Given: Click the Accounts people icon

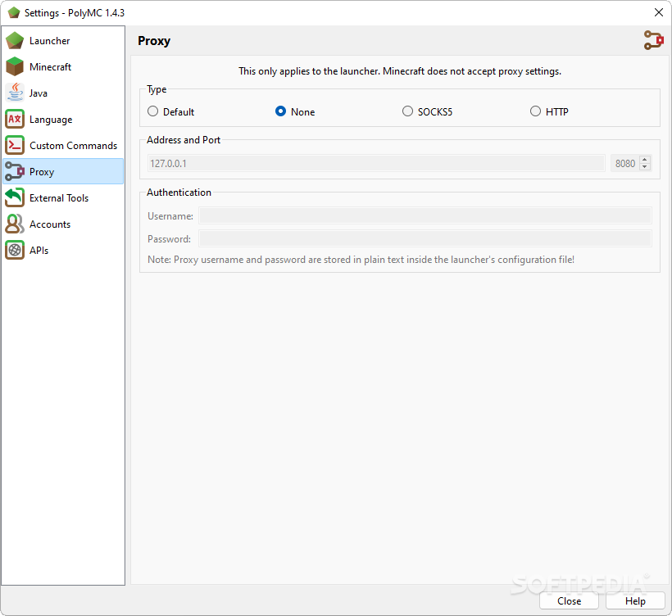Looking at the screenshot, I should (x=15, y=224).
